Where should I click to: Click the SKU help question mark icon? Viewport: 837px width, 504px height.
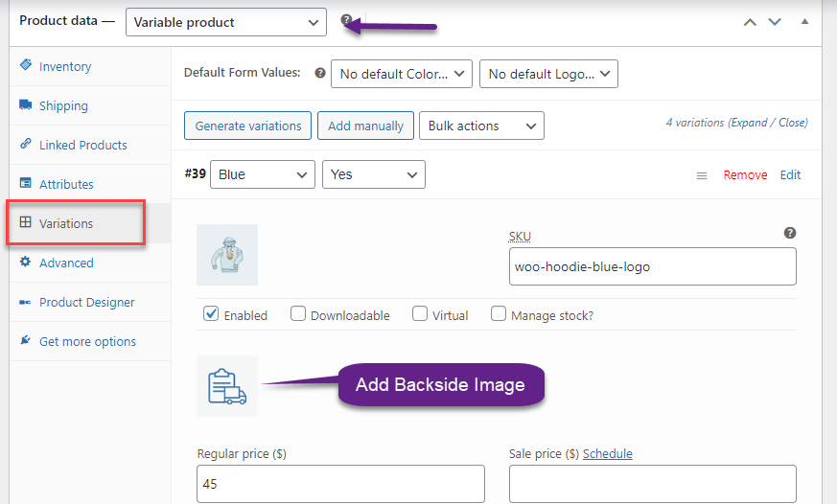[790, 233]
